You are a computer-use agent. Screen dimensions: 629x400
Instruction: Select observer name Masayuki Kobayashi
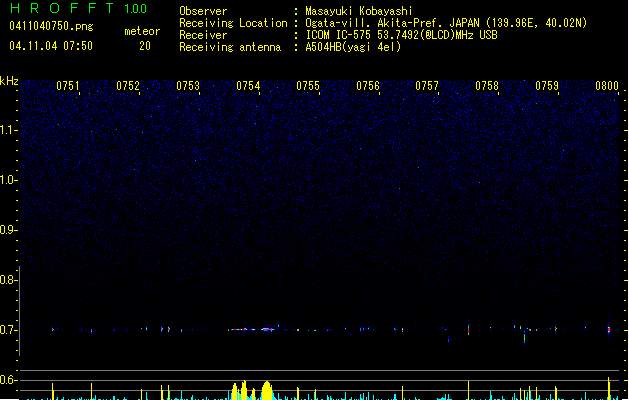[359, 11]
